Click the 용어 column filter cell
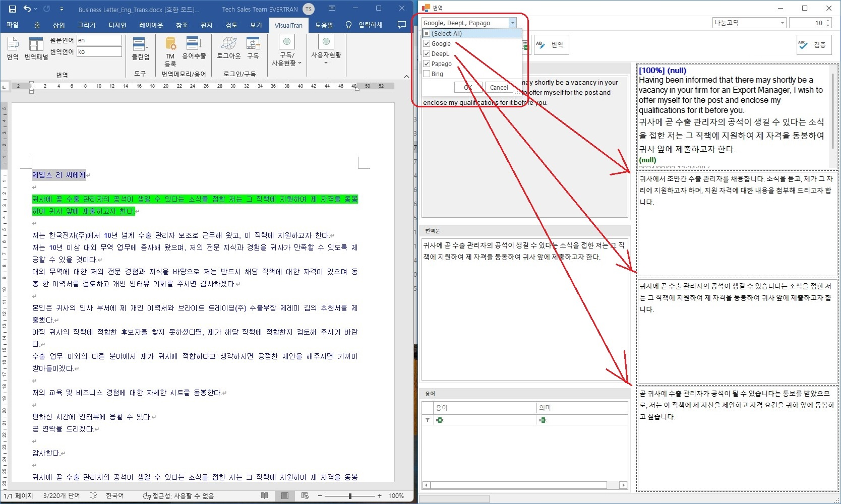 click(x=485, y=420)
